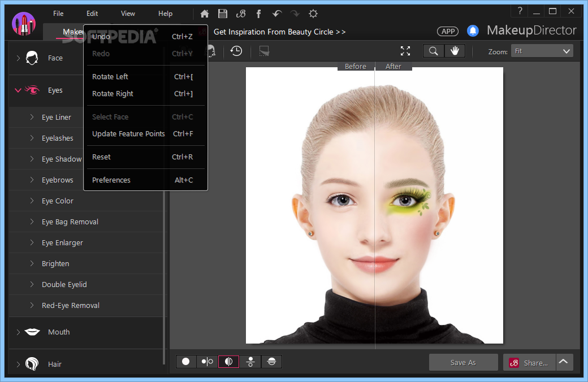The height and width of the screenshot is (382, 588).
Task: Switch to side-by-side before/after view mode
Action: pos(207,362)
